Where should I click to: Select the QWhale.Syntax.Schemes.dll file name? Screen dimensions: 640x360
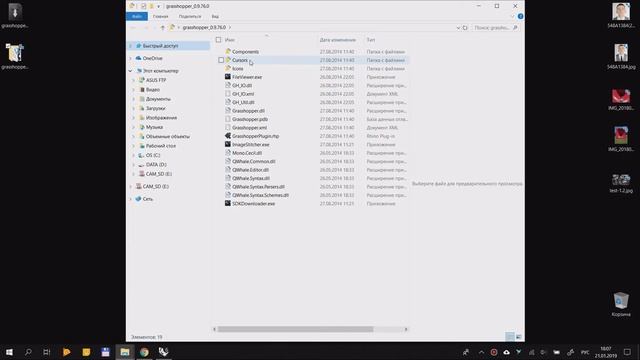[260, 195]
